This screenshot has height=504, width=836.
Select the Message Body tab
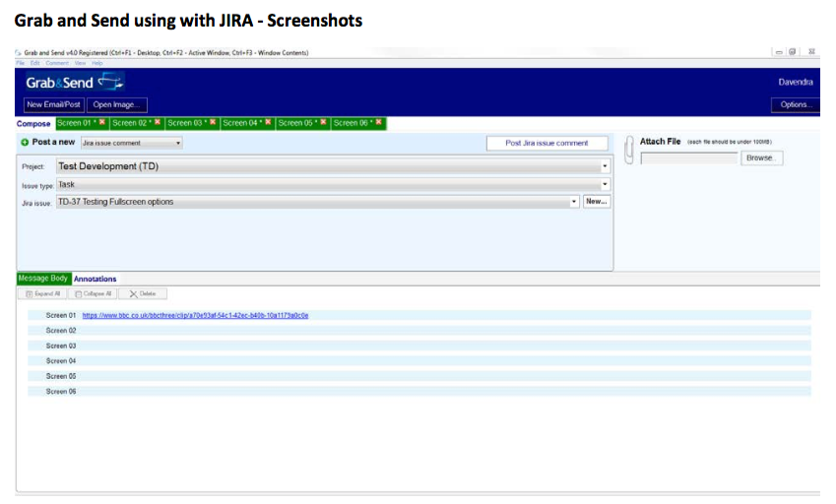pos(43,279)
